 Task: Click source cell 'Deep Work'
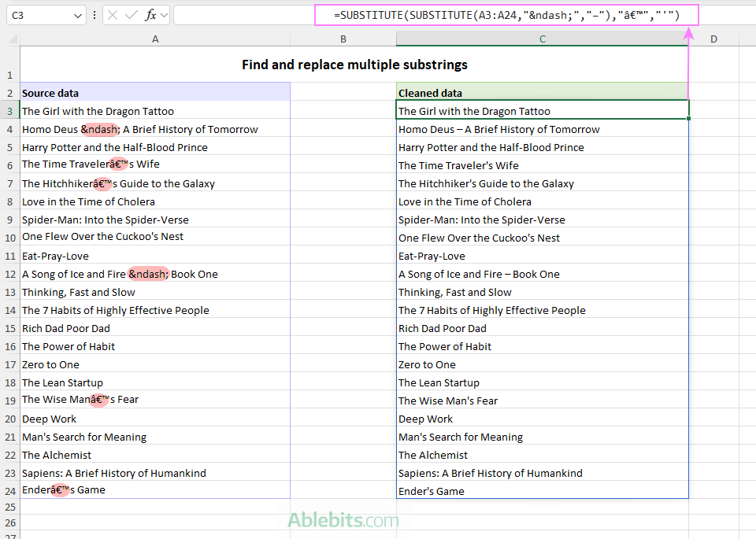click(155, 418)
